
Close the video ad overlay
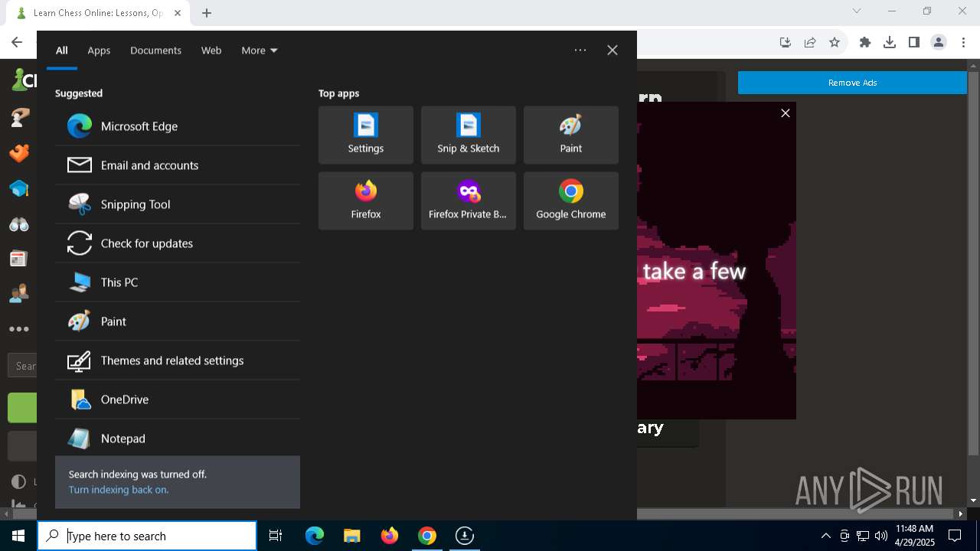point(786,113)
